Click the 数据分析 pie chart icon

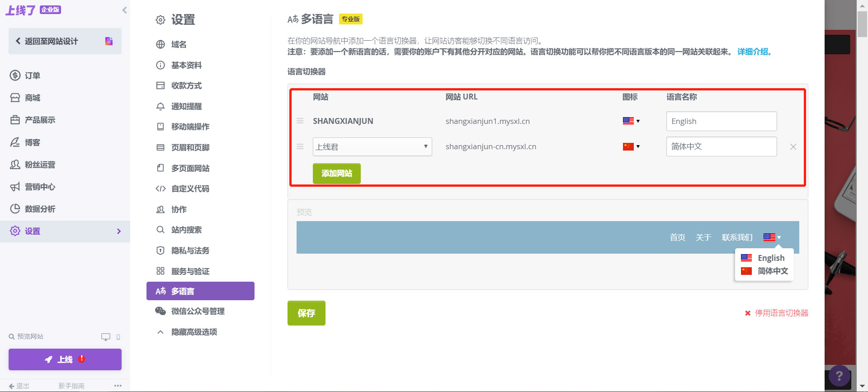tap(15, 209)
